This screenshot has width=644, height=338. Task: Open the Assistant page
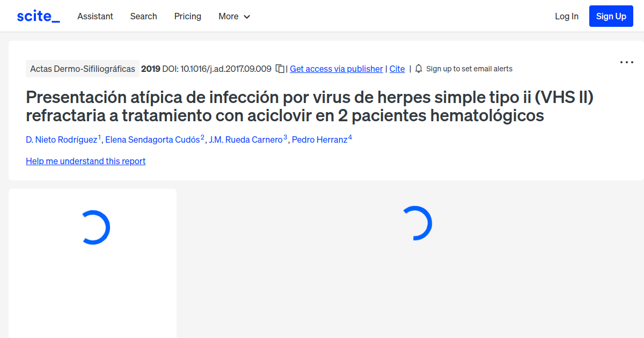tap(95, 16)
